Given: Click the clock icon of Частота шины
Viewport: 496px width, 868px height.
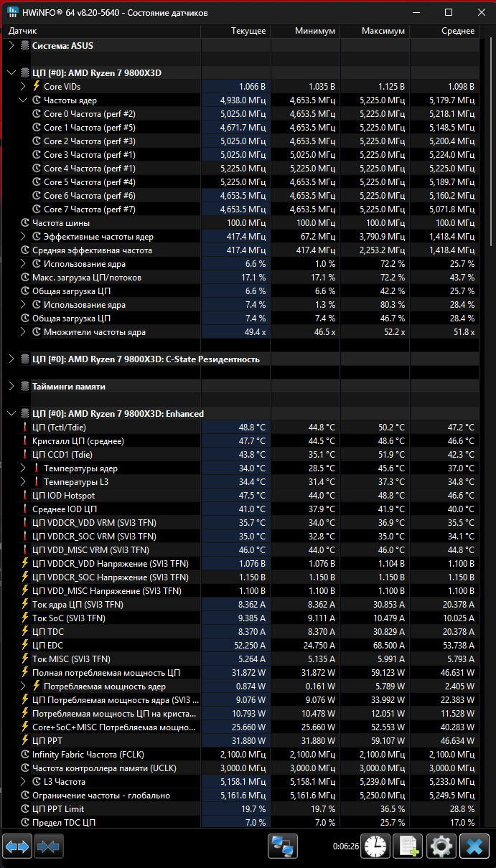Looking at the screenshot, I should coord(25,223).
